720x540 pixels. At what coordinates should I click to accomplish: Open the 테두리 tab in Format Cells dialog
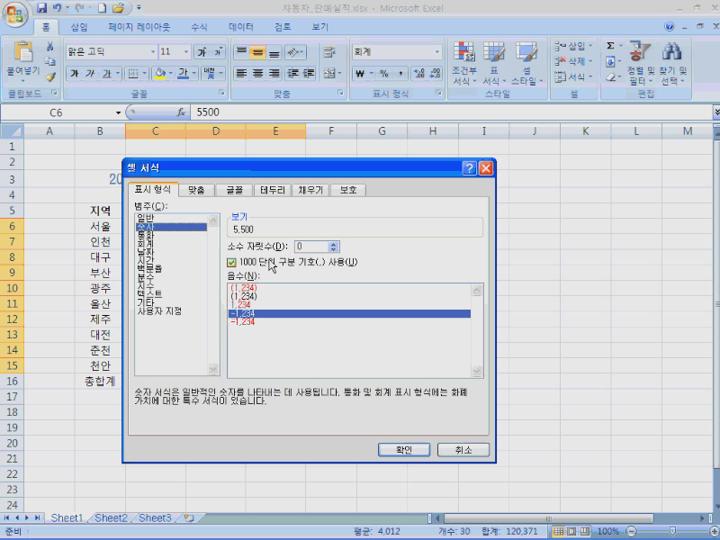273,190
